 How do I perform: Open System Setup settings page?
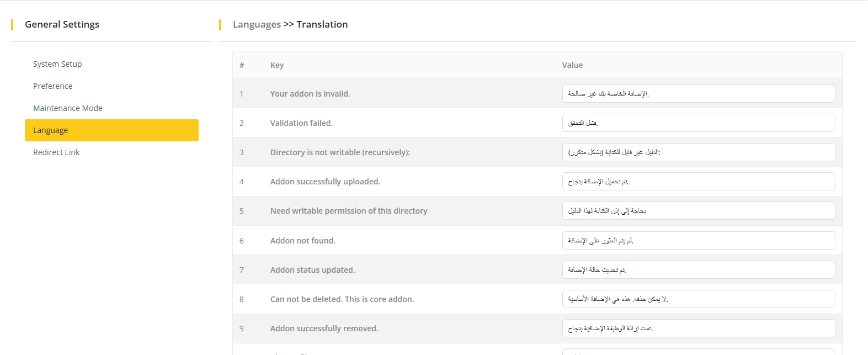pos(57,64)
